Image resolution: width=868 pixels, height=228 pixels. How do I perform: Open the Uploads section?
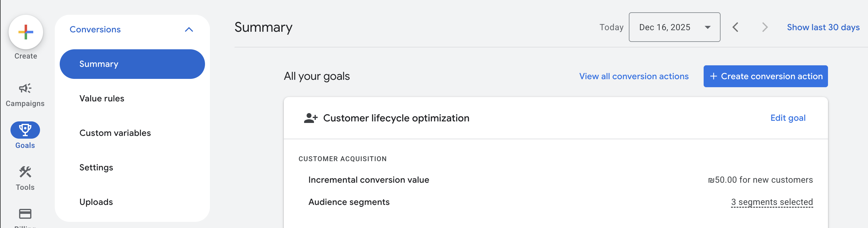[96, 202]
